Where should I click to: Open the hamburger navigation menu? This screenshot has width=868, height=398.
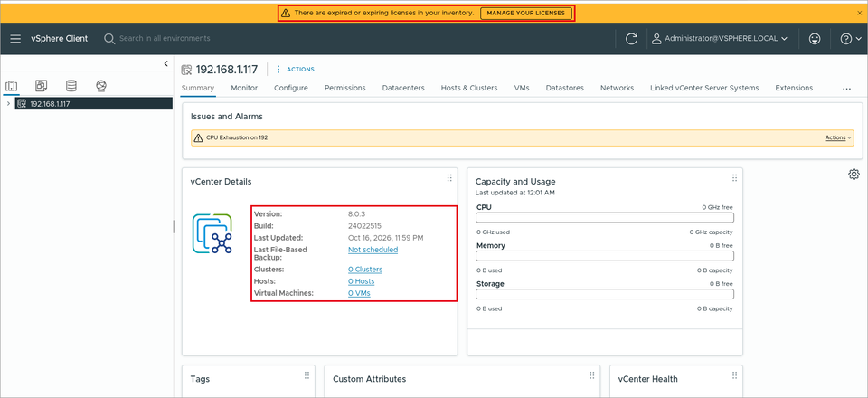pyautogui.click(x=15, y=39)
